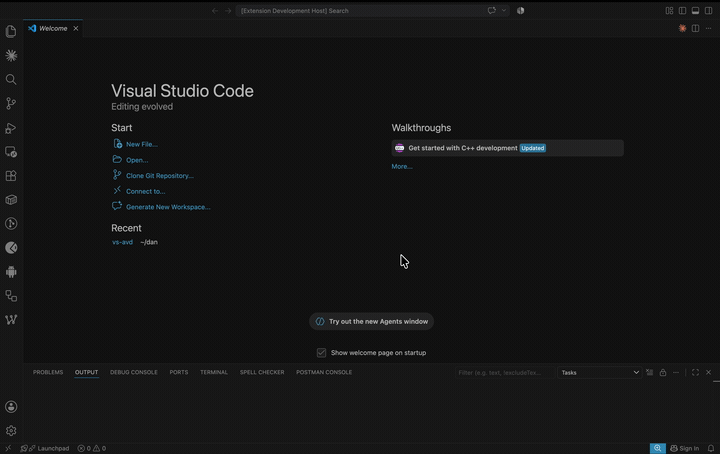Open the Run and Debug view

[x=11, y=128]
